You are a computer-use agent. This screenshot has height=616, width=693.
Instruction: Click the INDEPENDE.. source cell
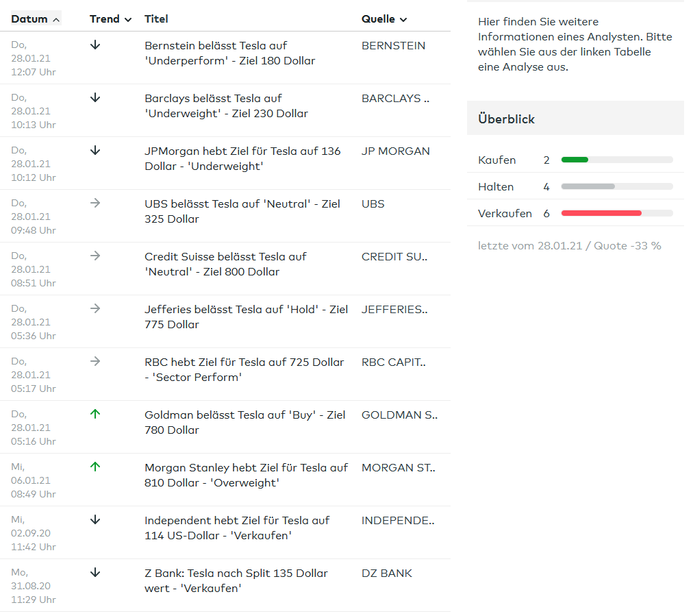click(x=398, y=521)
